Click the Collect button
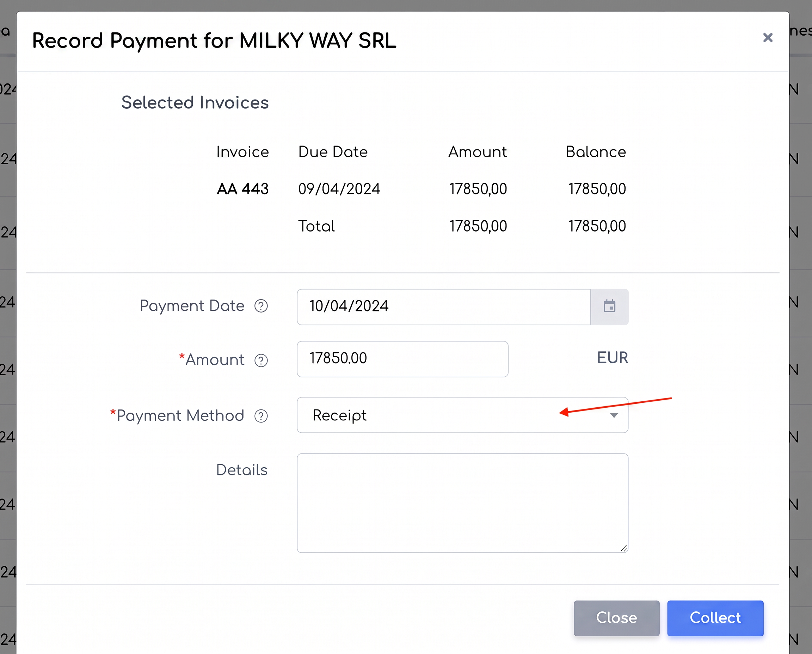Image resolution: width=812 pixels, height=654 pixels. click(715, 618)
